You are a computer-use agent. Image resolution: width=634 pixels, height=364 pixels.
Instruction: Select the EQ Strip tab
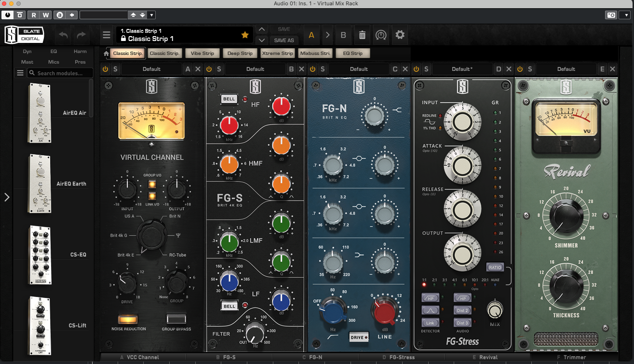[x=353, y=53]
